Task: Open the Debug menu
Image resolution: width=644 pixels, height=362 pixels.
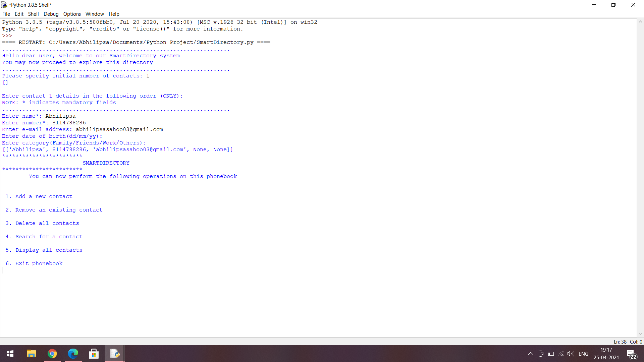Action: tap(51, 14)
